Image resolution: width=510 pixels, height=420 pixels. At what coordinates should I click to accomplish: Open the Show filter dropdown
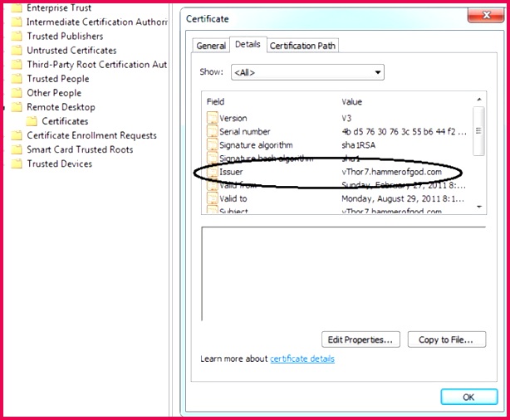(307, 72)
